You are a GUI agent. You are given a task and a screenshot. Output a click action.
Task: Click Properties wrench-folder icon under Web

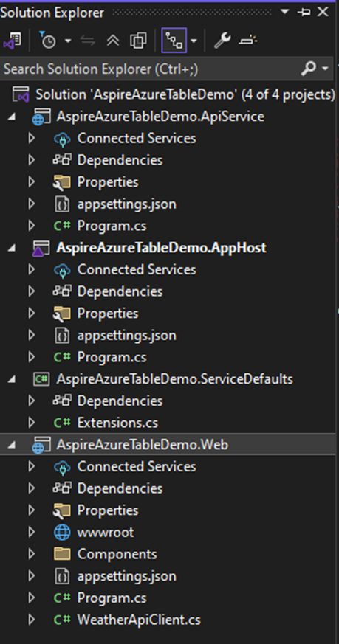(62, 510)
